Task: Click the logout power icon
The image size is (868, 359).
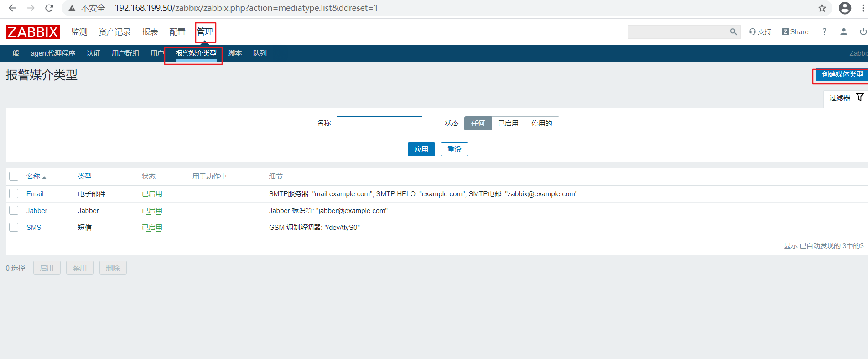Action: point(863,32)
